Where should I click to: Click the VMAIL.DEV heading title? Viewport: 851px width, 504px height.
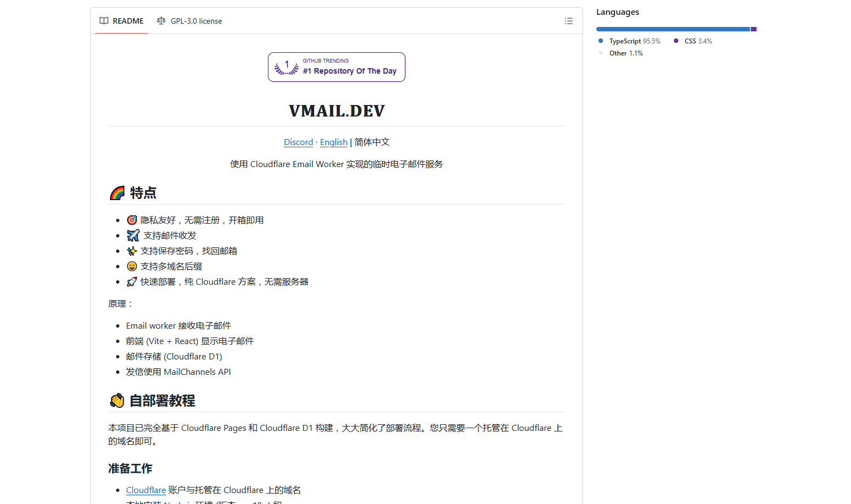click(337, 111)
